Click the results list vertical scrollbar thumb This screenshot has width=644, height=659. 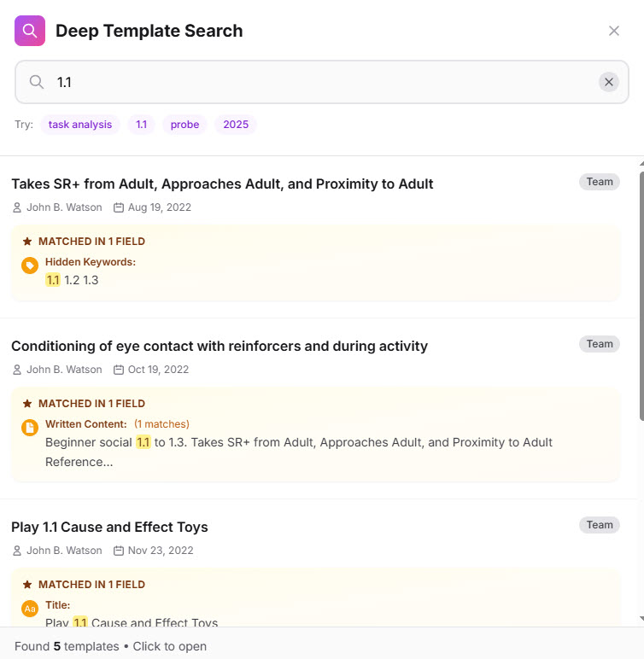pos(641,296)
